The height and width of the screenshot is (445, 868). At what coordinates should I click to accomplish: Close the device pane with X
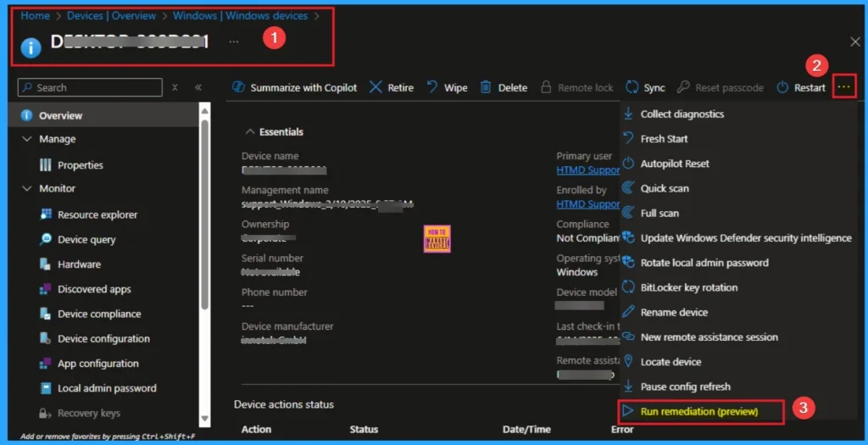pos(854,42)
